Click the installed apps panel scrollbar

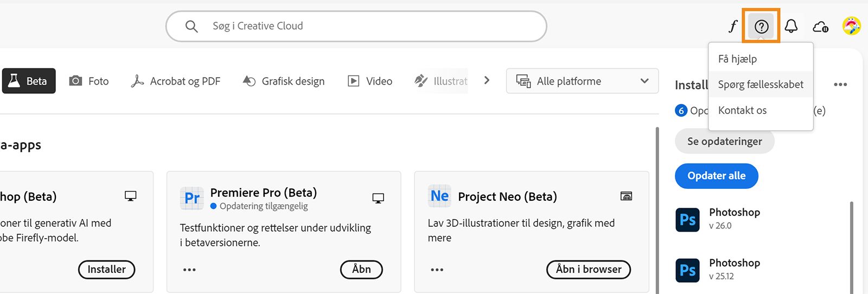pos(851,247)
